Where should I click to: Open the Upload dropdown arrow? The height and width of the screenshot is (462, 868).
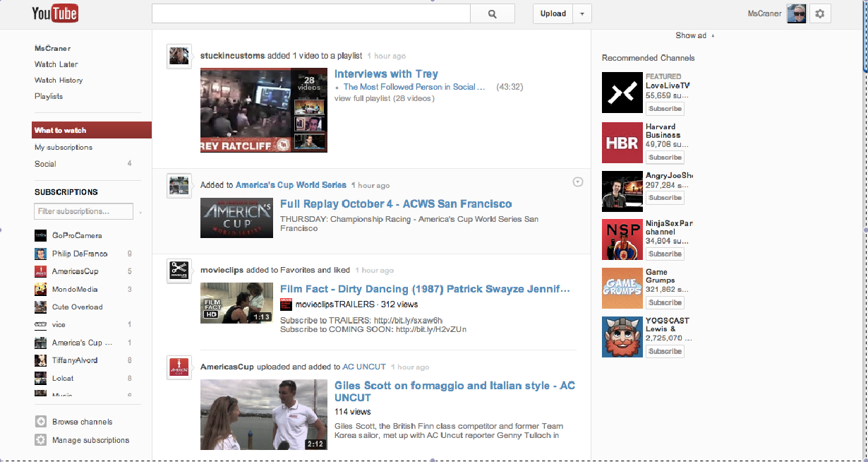(581, 13)
